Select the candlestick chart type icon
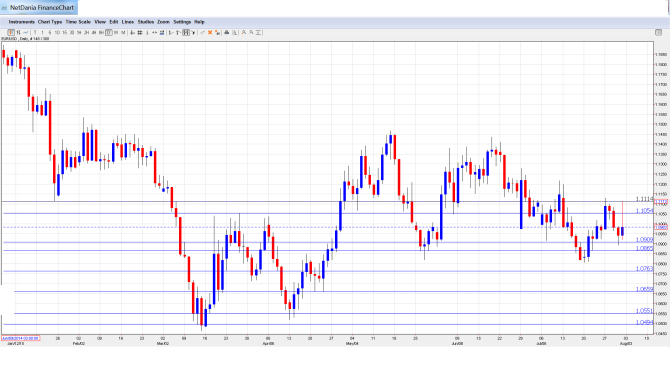670x377 pixels. pyautogui.click(x=11, y=32)
